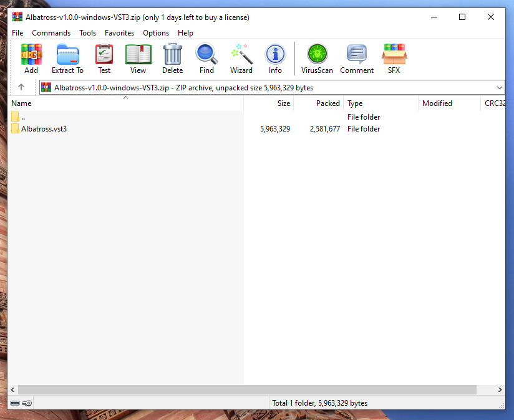
Task: Open the Favorites menu
Action: point(119,33)
